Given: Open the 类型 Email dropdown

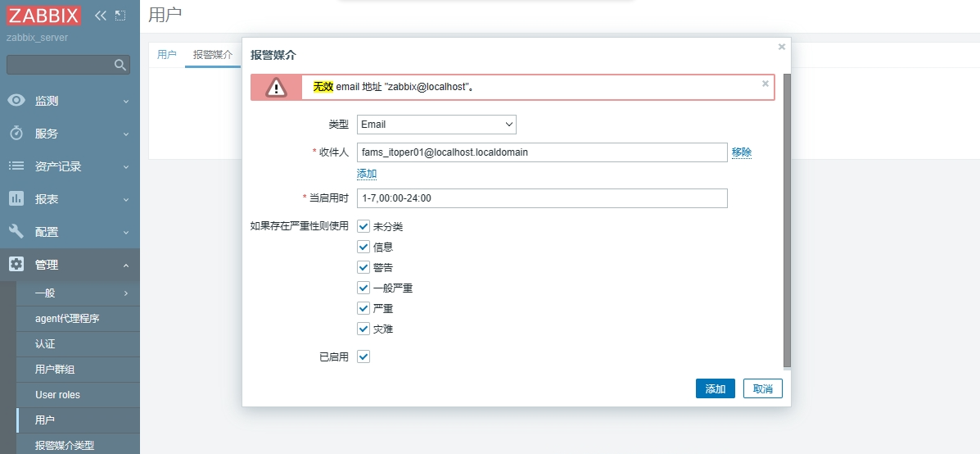Looking at the screenshot, I should [436, 125].
